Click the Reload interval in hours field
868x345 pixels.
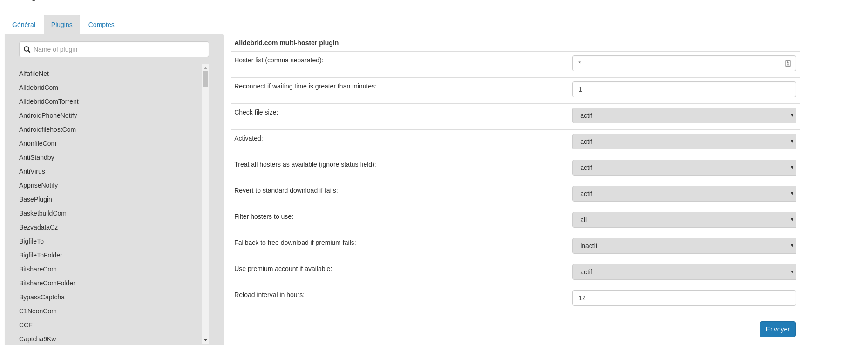(684, 298)
